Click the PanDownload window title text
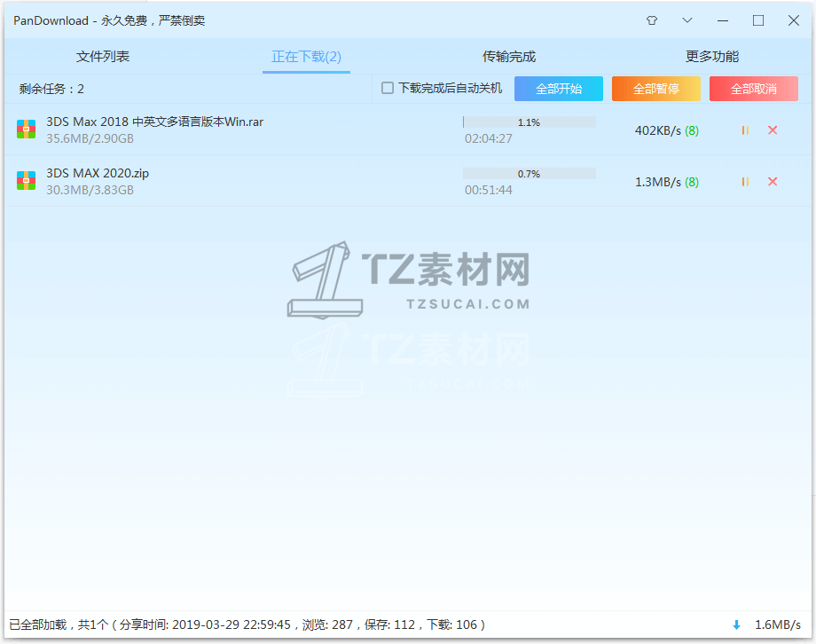Viewport: 816px width, 644px height. click(x=109, y=20)
